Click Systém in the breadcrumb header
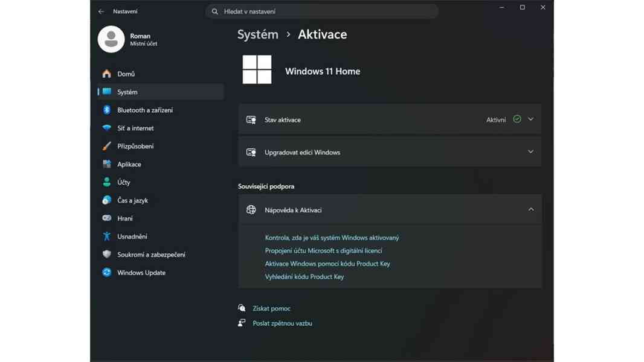Viewport: 644px width, 362px height. tap(257, 34)
